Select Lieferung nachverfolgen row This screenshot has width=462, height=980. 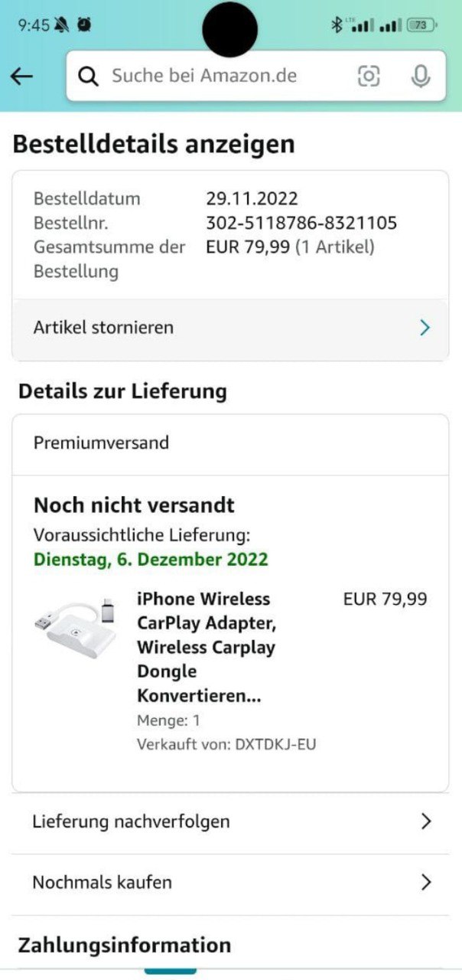131,822
